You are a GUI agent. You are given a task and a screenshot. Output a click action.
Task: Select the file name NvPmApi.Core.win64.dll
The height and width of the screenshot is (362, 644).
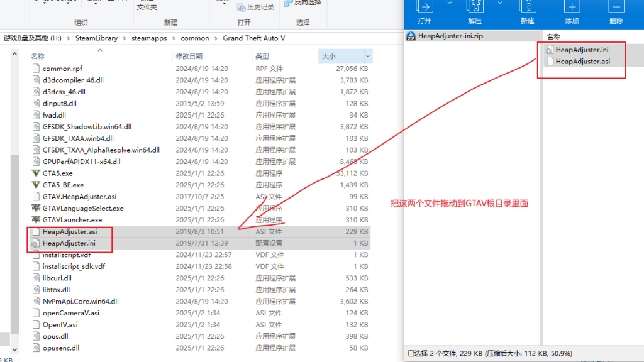pos(80,301)
